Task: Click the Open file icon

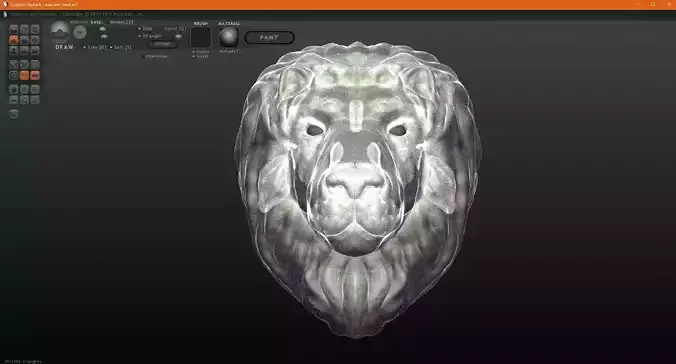Action: pos(13,100)
